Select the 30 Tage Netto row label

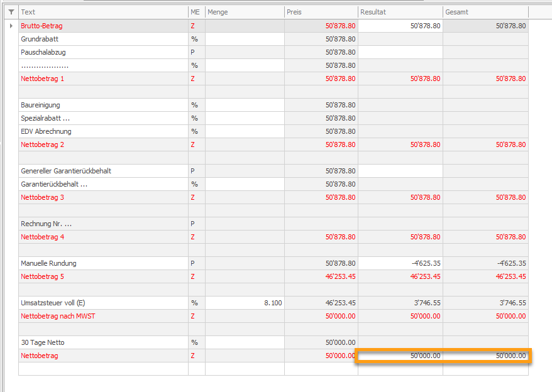[x=103, y=342]
